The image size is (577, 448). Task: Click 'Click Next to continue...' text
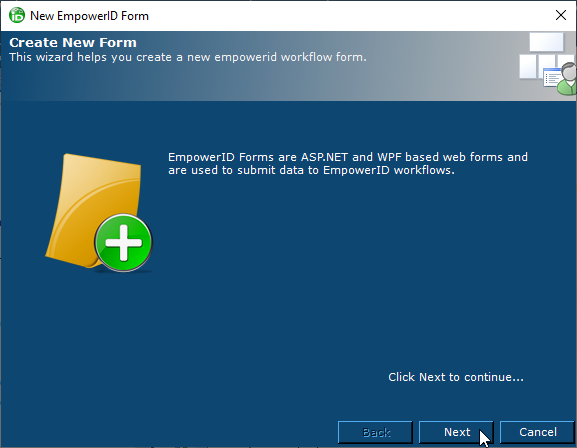(x=456, y=377)
